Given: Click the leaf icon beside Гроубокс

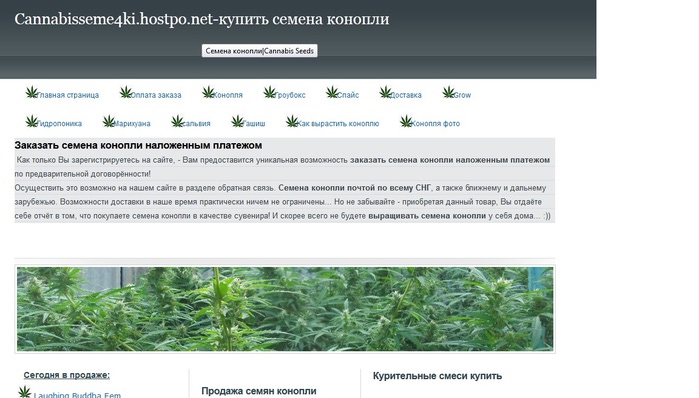Looking at the screenshot, I should click(x=270, y=92).
